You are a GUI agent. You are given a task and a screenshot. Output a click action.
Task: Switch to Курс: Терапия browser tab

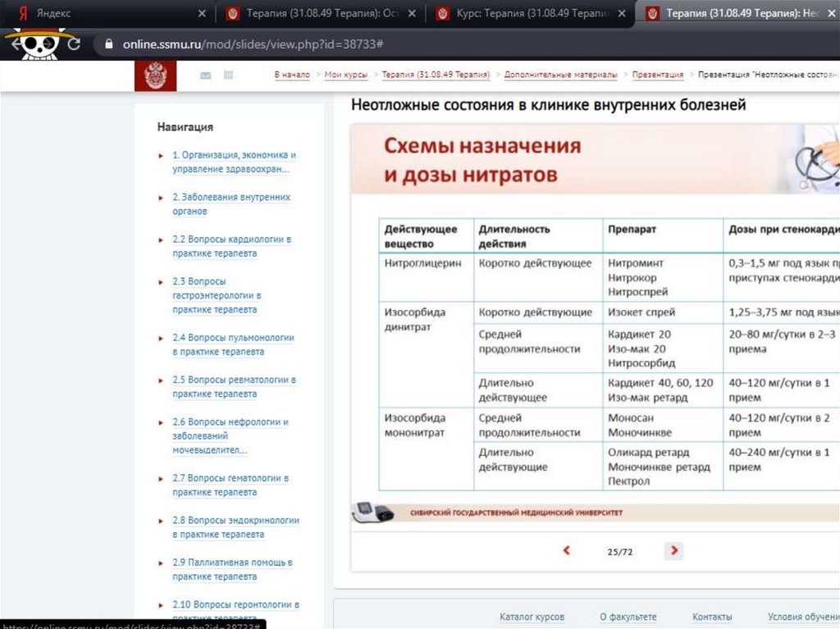tap(525, 14)
